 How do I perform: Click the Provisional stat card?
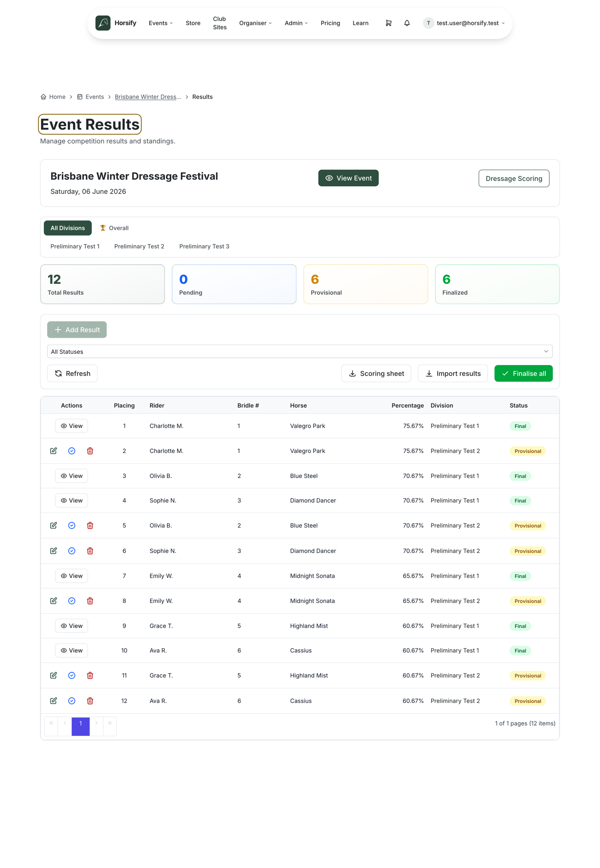(366, 284)
